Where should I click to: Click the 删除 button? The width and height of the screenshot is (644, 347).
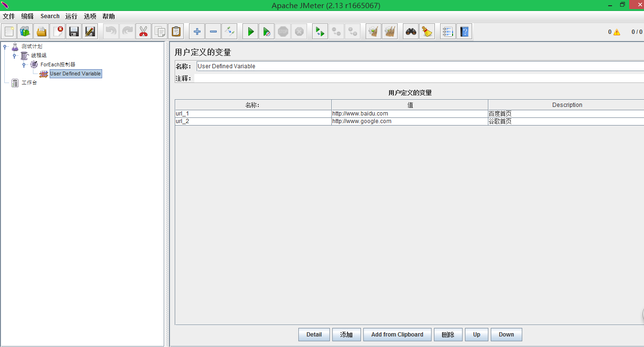pos(448,335)
